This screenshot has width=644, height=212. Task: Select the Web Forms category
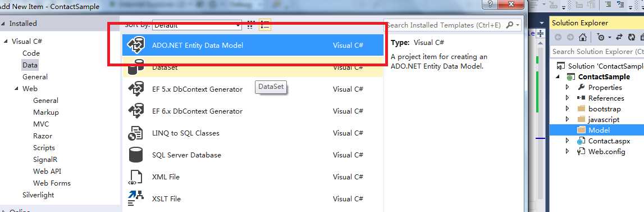[x=52, y=183]
